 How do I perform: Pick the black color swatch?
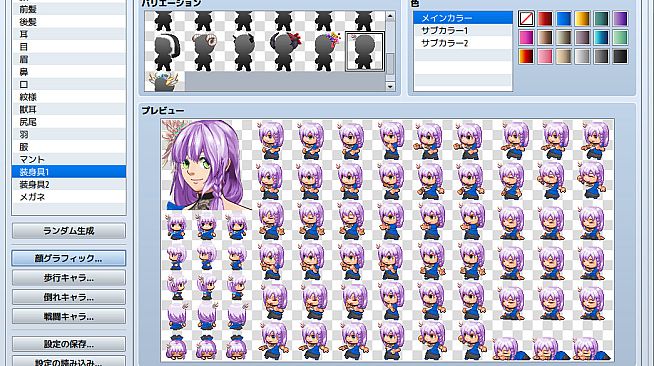pyautogui.click(x=620, y=56)
